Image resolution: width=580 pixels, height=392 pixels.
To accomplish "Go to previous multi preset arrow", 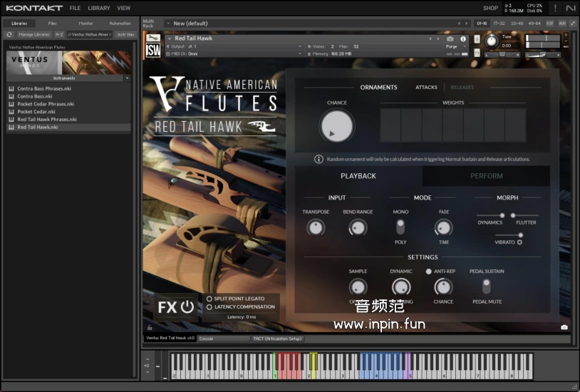I will click(459, 24).
